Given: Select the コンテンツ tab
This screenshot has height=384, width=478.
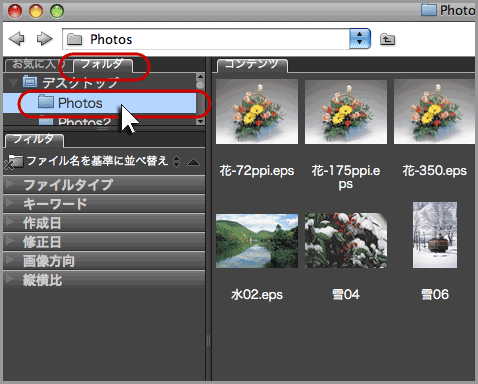Looking at the screenshot, I should [252, 64].
